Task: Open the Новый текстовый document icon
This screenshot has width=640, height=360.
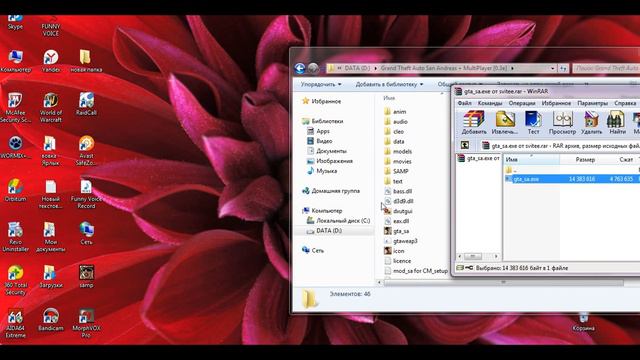Action: click(x=51, y=194)
